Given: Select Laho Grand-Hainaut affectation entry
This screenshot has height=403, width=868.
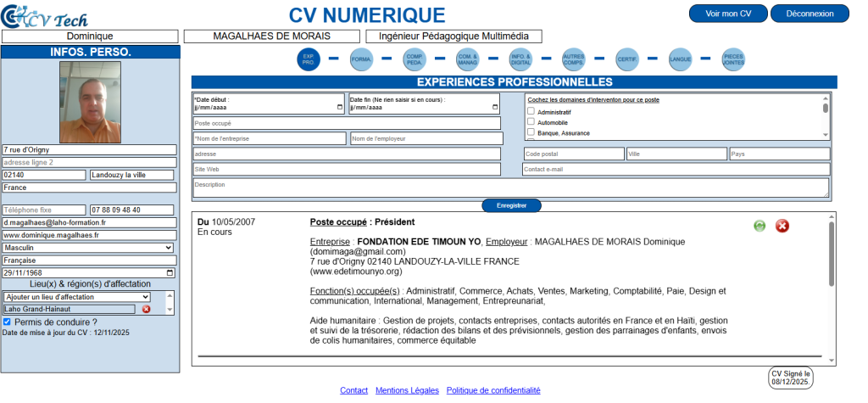Looking at the screenshot, I should click(70, 310).
